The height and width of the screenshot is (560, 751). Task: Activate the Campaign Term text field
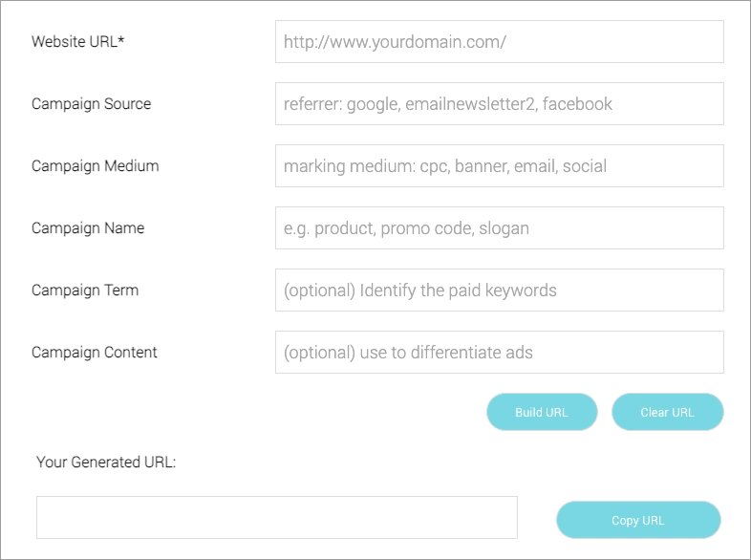pos(500,291)
